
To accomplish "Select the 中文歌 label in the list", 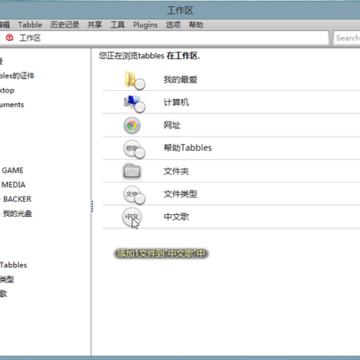I will [x=176, y=217].
